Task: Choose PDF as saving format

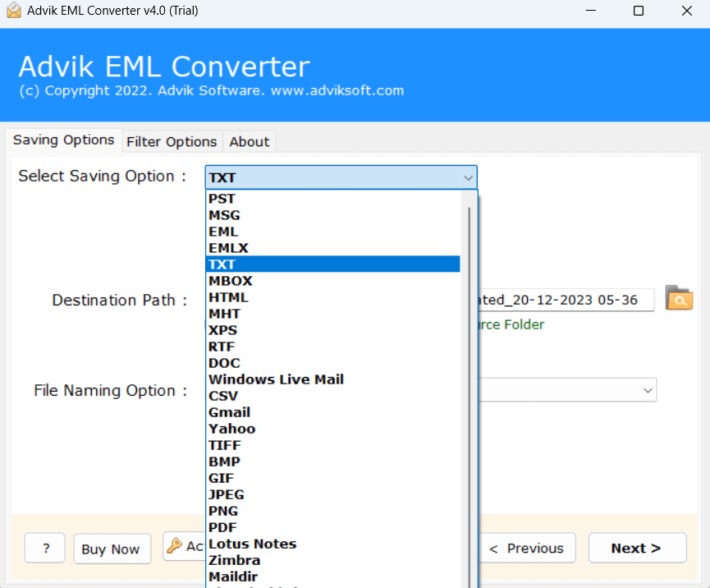Action: (332, 527)
